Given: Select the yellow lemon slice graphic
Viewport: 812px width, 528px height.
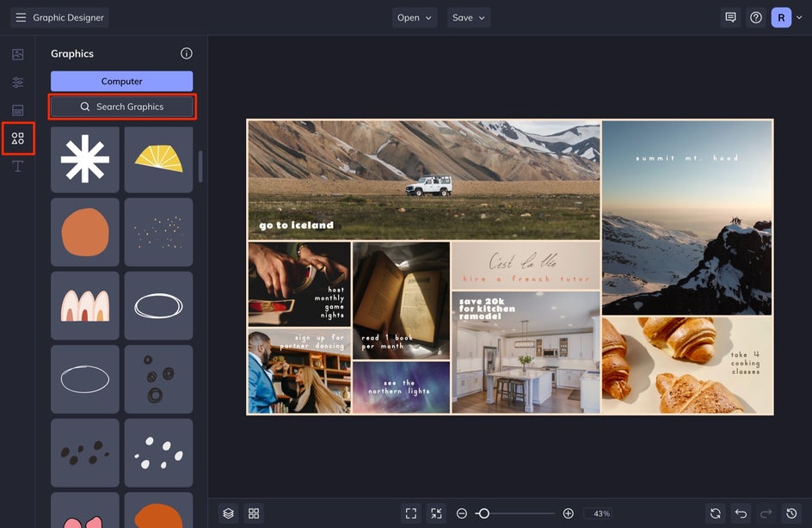Looking at the screenshot, I should tap(158, 159).
